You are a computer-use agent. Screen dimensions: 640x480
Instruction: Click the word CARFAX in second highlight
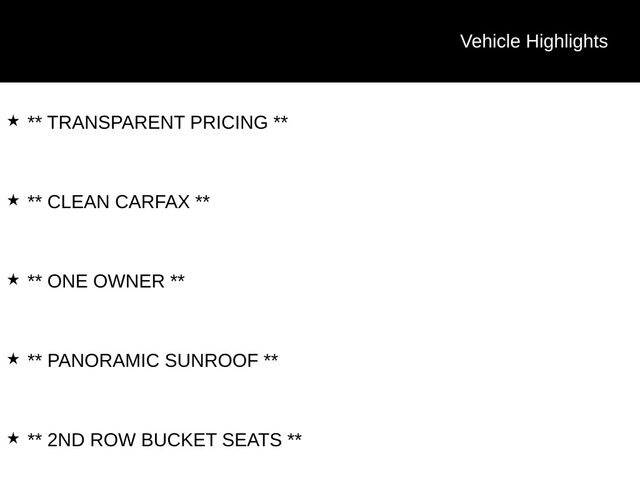(x=153, y=202)
